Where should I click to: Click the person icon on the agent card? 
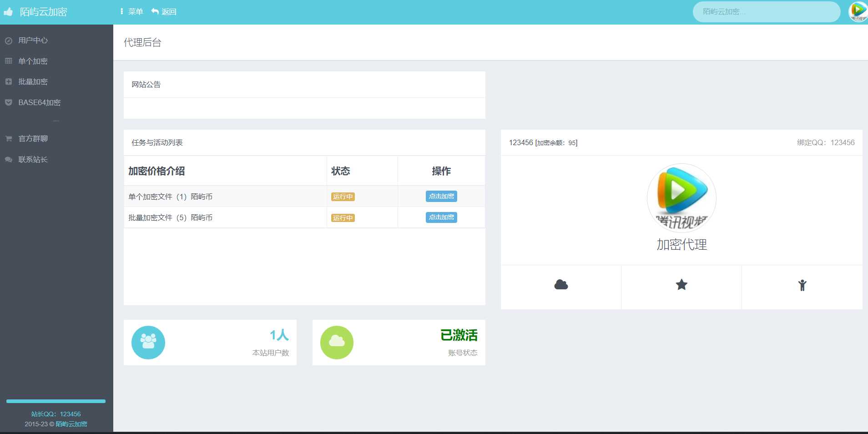tap(802, 285)
